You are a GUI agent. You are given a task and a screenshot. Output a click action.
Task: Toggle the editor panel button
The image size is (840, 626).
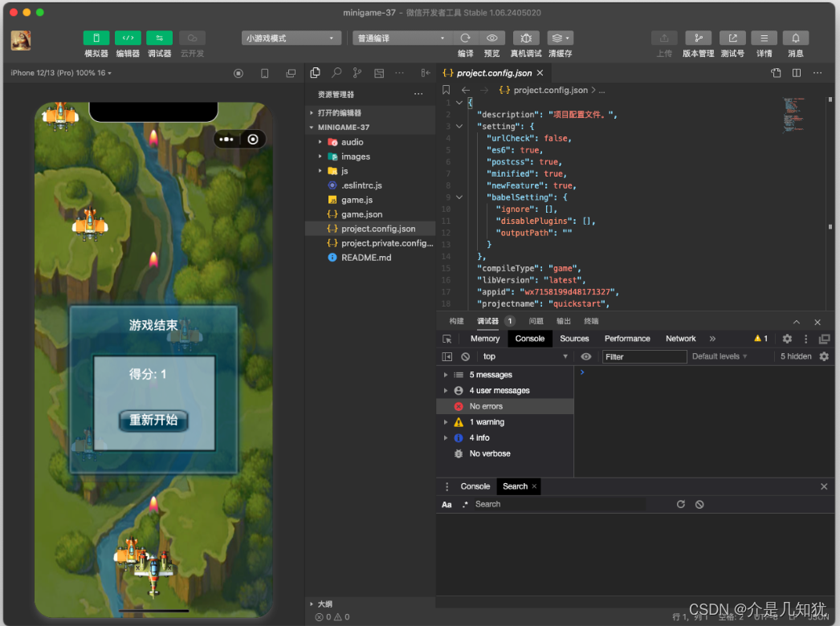click(128, 38)
